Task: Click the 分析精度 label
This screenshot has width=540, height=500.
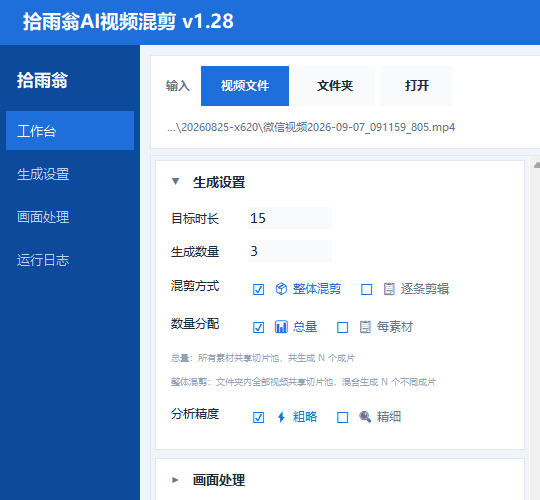Action: [195, 414]
